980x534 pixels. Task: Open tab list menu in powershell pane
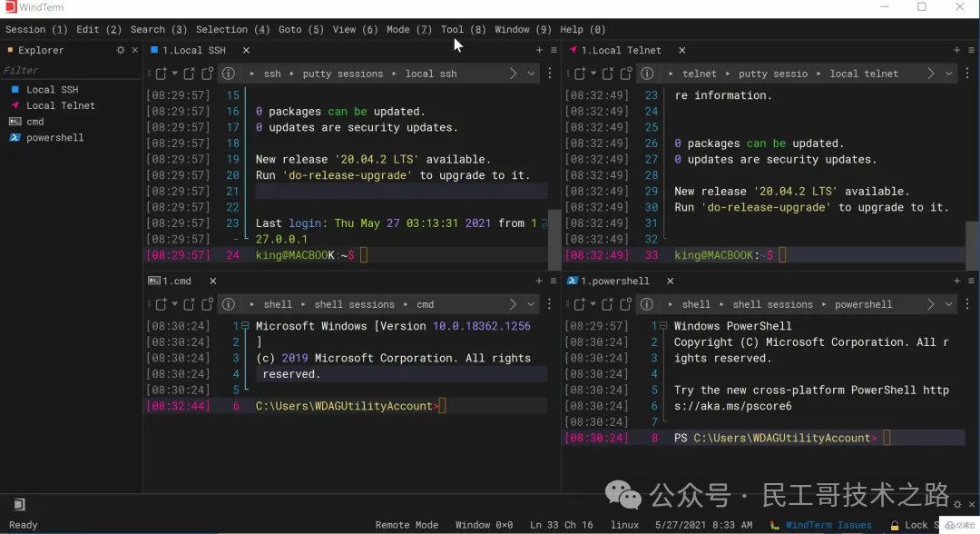971,281
